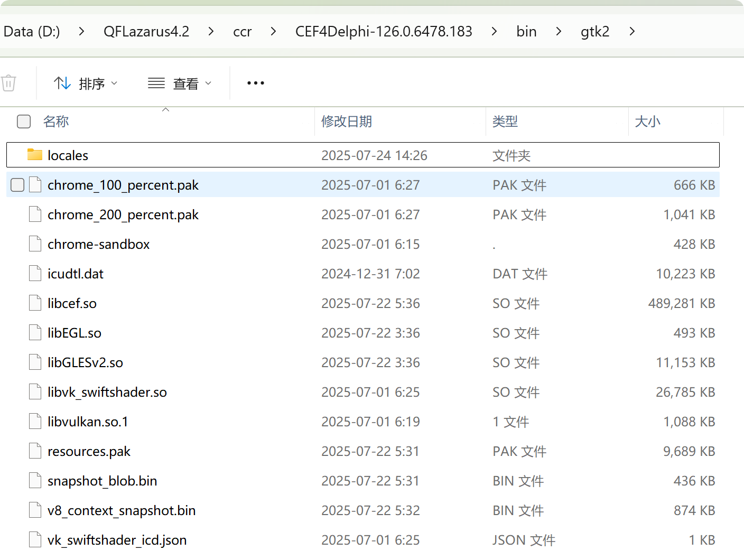This screenshot has height=560, width=744.
Task: Click the delete trash can icon
Action: 8,83
